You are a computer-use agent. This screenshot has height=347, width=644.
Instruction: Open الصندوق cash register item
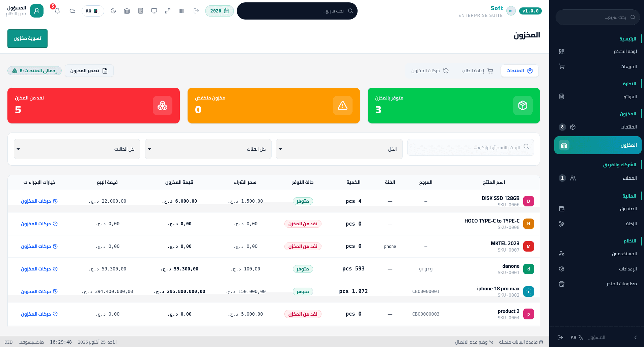pyautogui.click(x=598, y=209)
